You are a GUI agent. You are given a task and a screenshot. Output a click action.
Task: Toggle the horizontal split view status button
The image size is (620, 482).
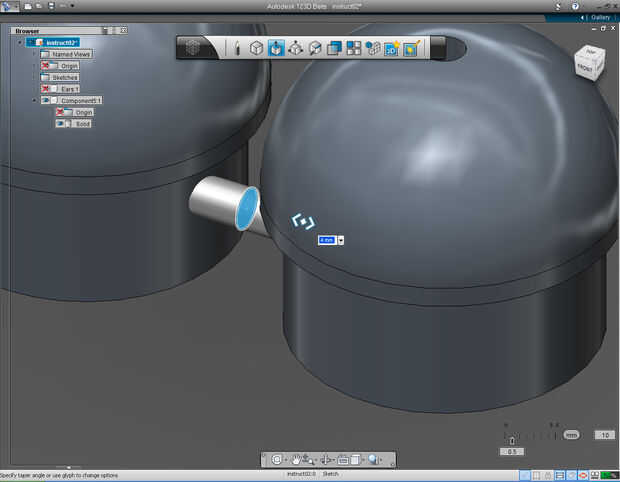(559, 475)
